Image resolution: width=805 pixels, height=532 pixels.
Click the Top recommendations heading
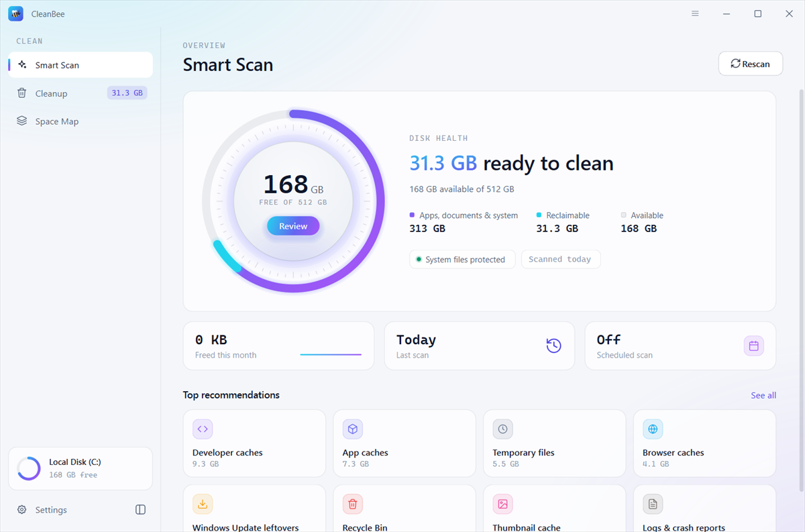click(231, 395)
